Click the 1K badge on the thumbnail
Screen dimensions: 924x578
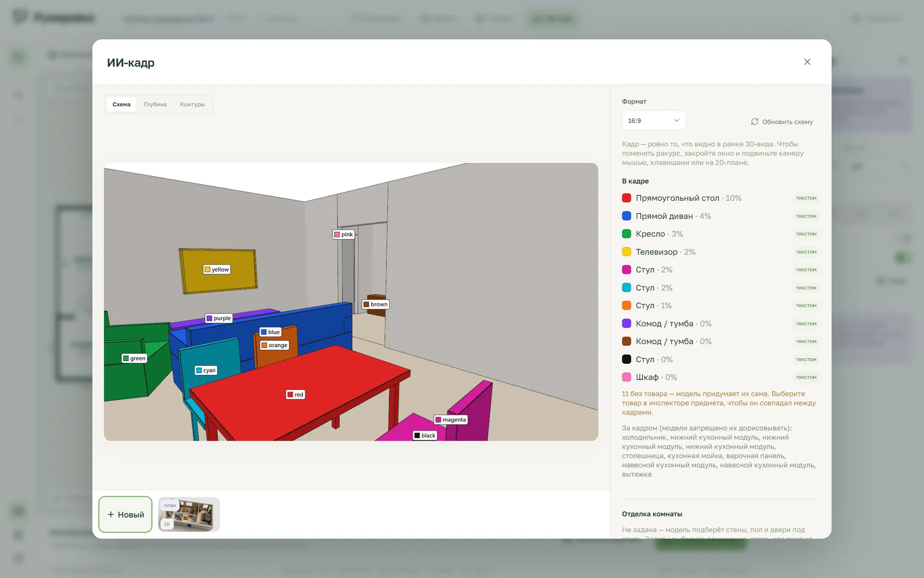pos(167,524)
